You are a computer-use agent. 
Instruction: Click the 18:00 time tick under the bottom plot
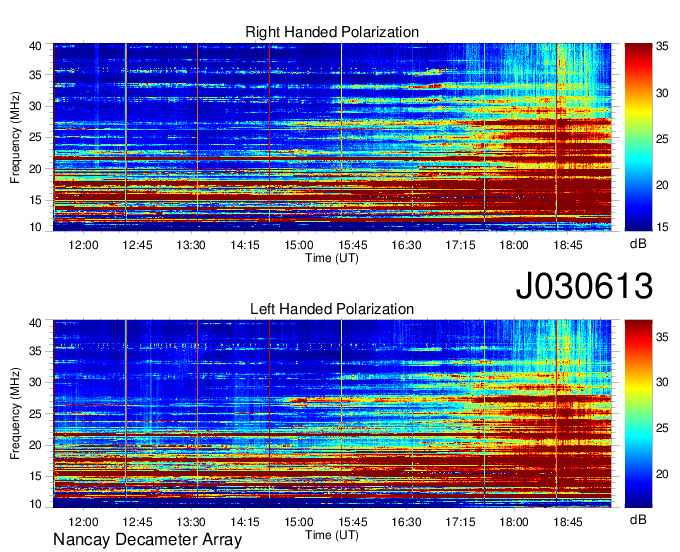(514, 522)
